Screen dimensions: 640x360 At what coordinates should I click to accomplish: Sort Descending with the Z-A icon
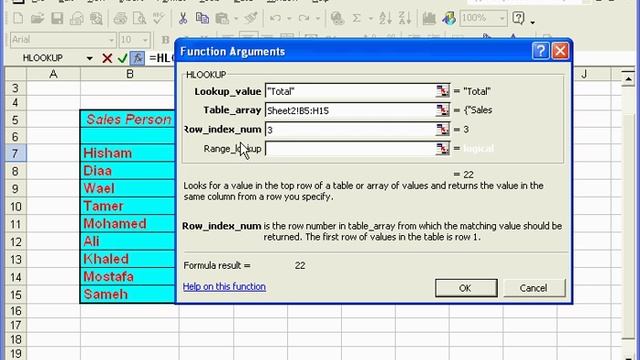click(404, 18)
